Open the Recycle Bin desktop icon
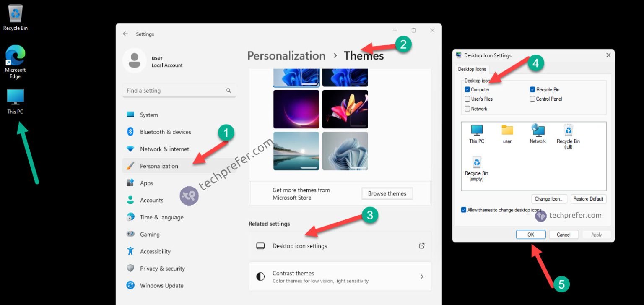The image size is (644, 305). [x=16, y=16]
